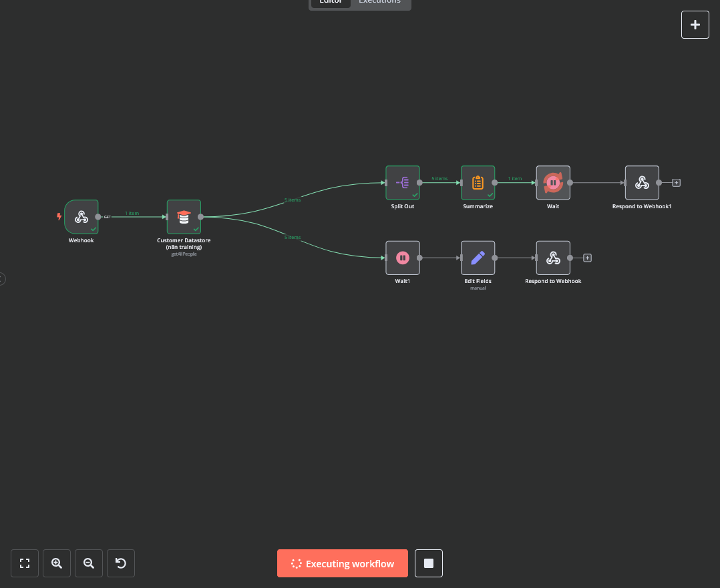This screenshot has width=720, height=588.
Task: Expand the collapsed left side panel
Action: pyautogui.click(x=2, y=279)
